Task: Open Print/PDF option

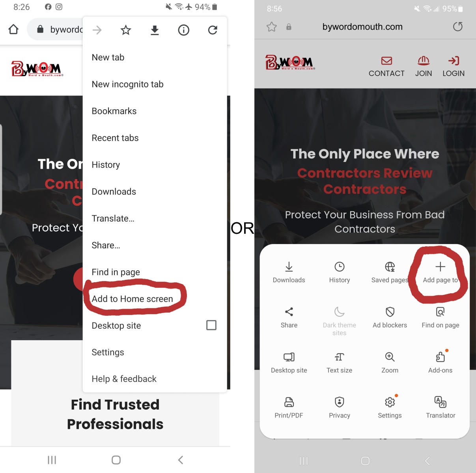Action: [289, 408]
